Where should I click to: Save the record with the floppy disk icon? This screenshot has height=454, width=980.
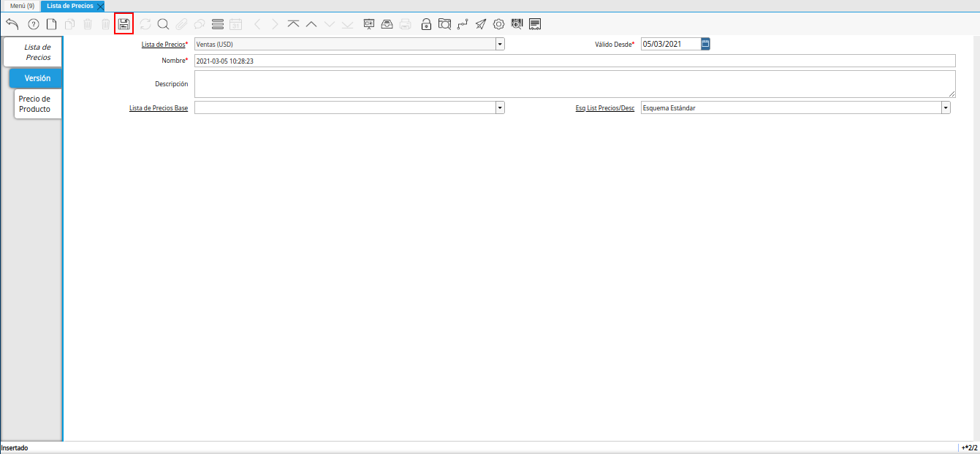[124, 24]
